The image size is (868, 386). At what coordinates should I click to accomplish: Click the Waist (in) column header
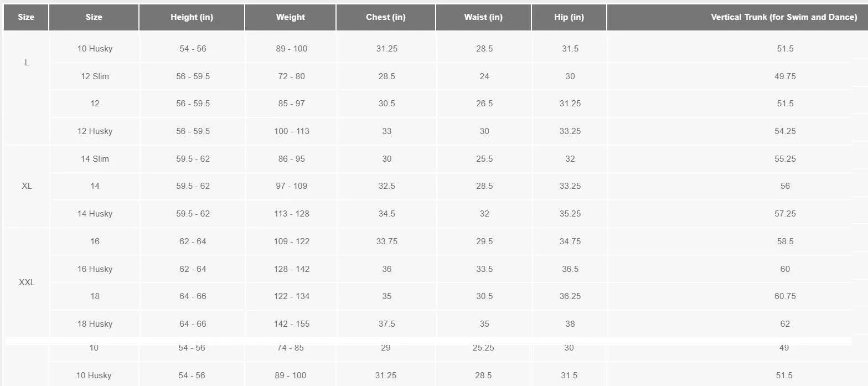click(483, 17)
